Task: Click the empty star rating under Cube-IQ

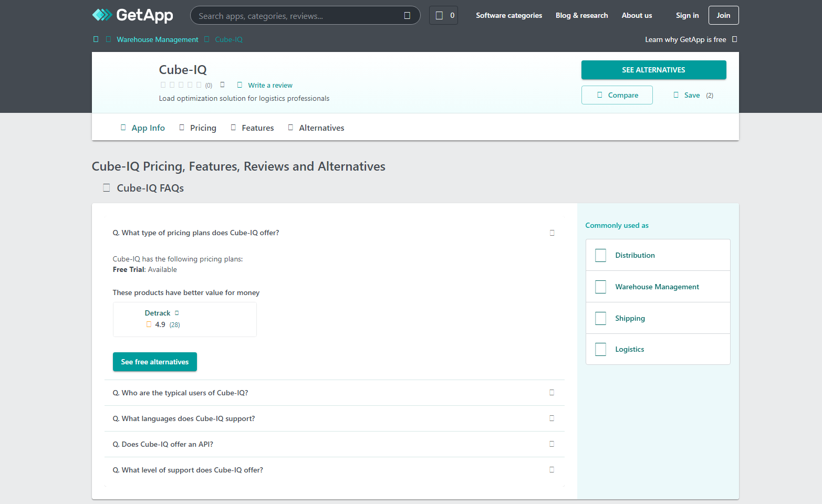Action: click(181, 85)
